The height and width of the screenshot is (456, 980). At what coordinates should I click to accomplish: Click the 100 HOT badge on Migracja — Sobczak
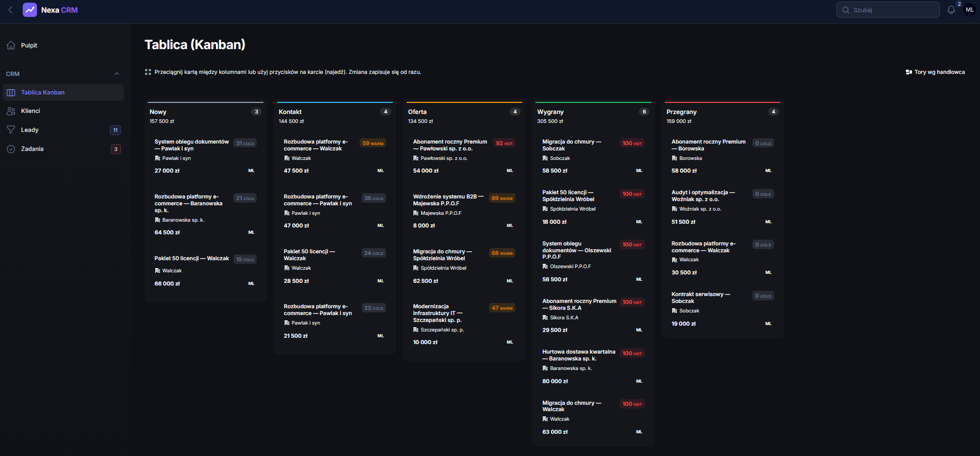[632, 144]
